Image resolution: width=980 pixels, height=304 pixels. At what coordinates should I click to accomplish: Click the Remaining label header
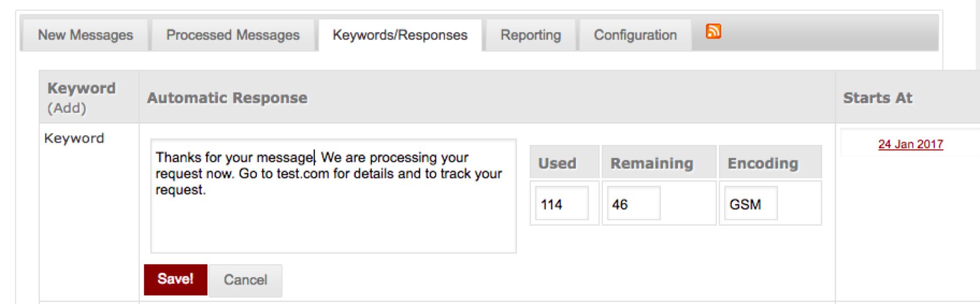tap(652, 163)
